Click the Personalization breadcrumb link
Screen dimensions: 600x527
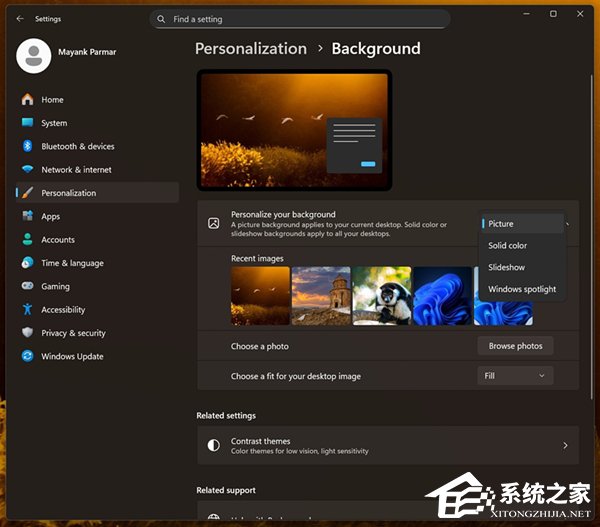[x=251, y=49]
